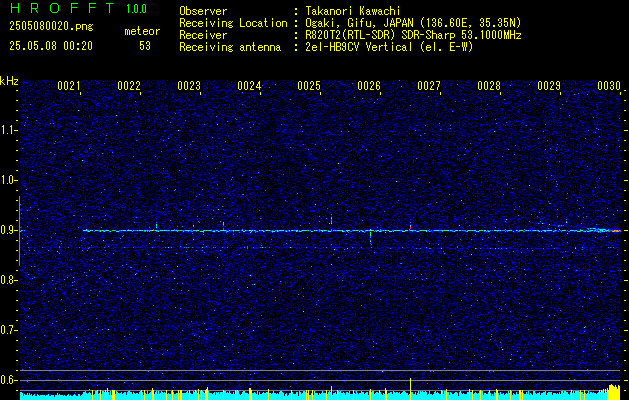Viewport: 629px width, 400px height.
Task: Click the tall yellow spike near 0027 in power graph
Action: pos(410,388)
